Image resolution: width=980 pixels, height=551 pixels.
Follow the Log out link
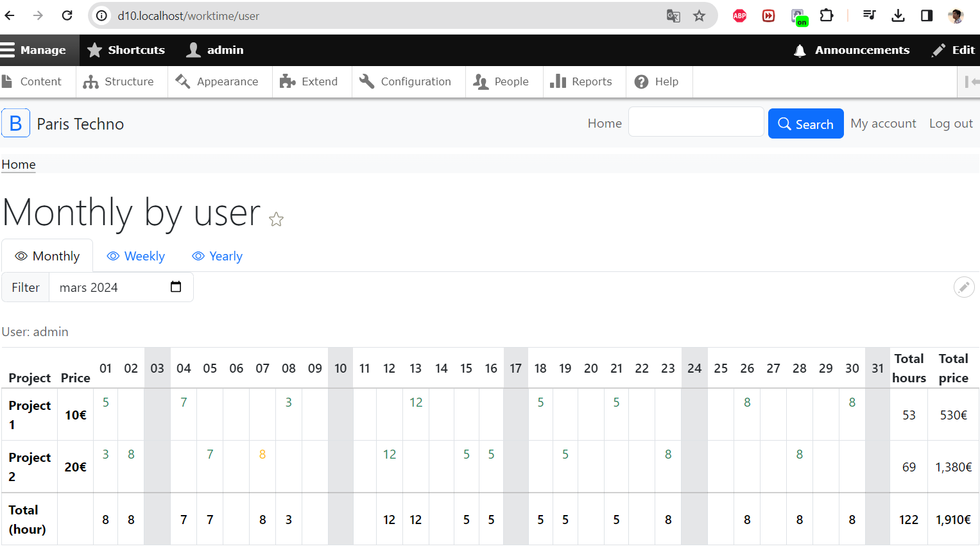[950, 123]
